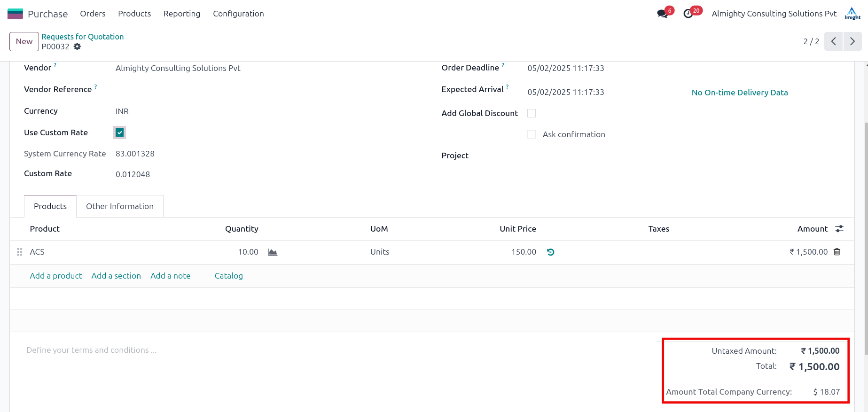The height and width of the screenshot is (412, 868).
Task: Click the Add a product link
Action: [56, 276]
